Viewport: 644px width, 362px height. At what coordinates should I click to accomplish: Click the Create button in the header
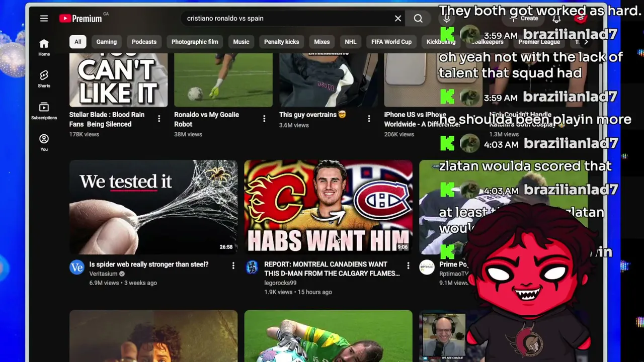524,19
